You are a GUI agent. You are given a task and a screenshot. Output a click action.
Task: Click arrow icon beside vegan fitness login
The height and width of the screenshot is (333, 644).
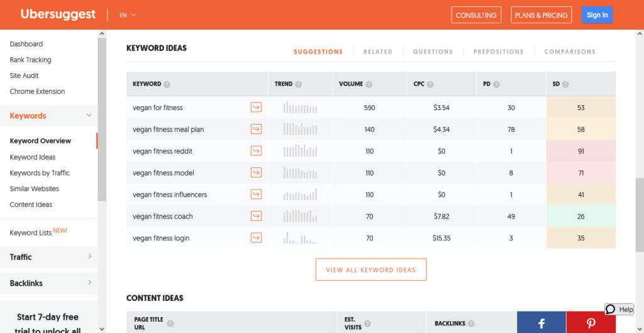coord(257,238)
